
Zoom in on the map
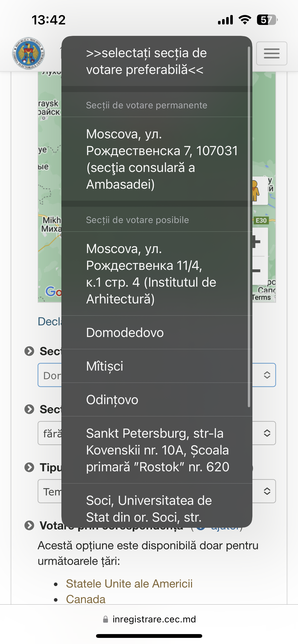coord(257,242)
